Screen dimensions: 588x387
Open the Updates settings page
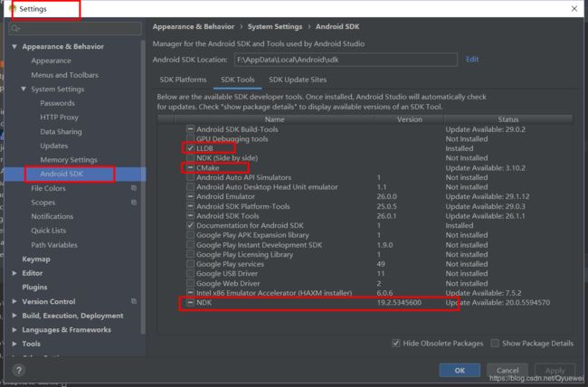tap(54, 146)
